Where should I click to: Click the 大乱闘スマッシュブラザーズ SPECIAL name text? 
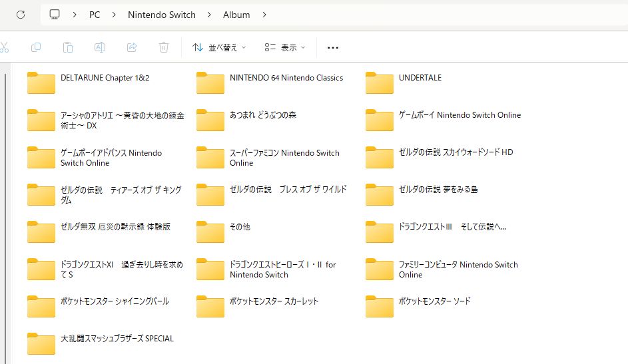tap(117, 339)
